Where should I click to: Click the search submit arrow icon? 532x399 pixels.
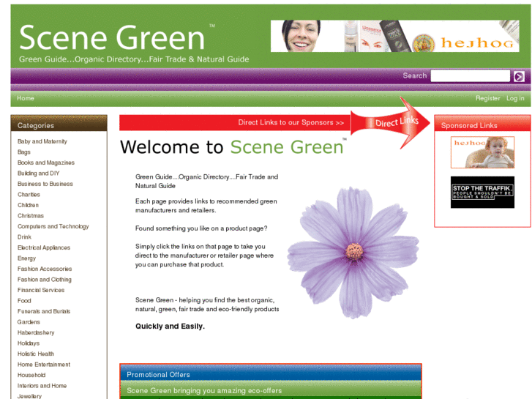[x=519, y=76]
